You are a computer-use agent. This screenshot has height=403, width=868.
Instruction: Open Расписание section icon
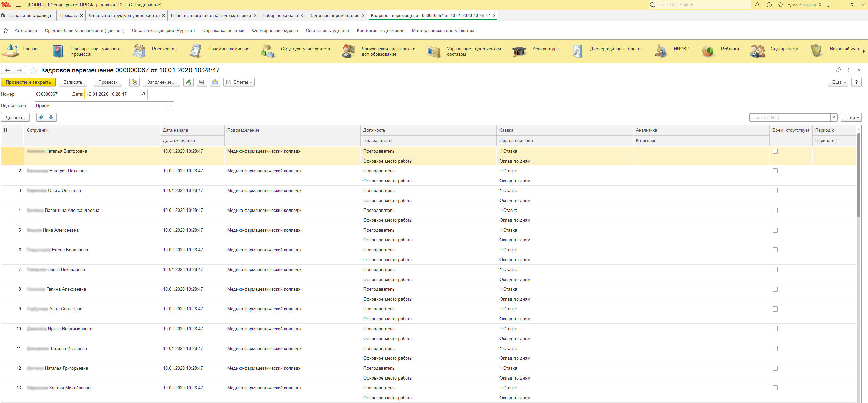[x=139, y=51]
